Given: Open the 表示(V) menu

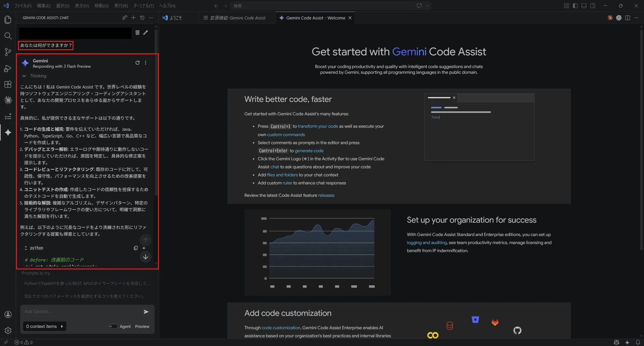Looking at the screenshot, I should pyautogui.click(x=82, y=6).
